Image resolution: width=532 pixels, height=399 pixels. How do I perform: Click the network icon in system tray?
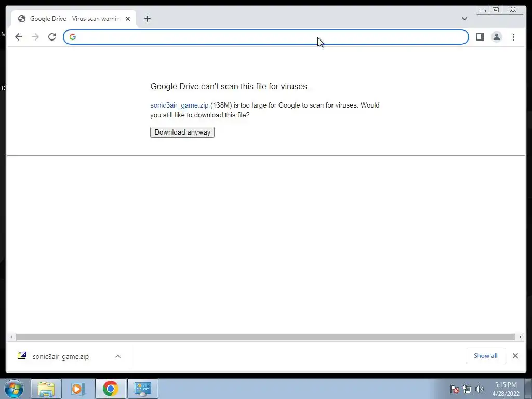click(467, 389)
